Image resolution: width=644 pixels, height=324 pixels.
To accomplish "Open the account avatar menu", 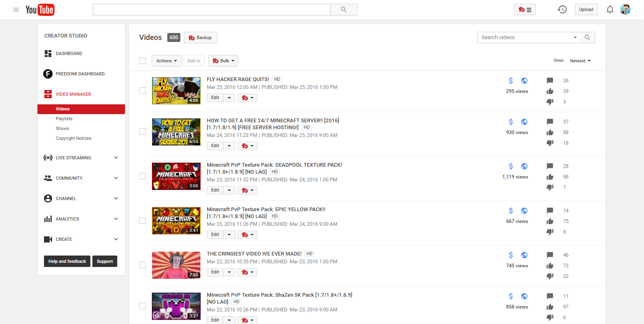I will point(625,9).
